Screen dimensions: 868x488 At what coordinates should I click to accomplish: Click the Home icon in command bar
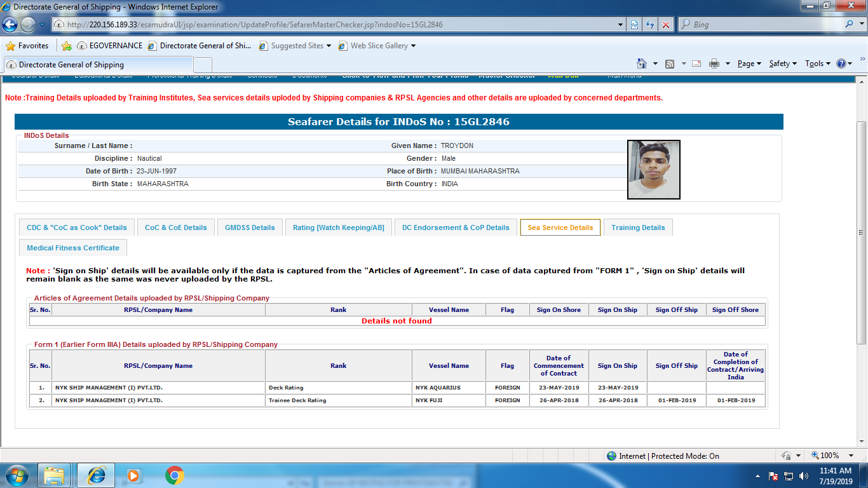[642, 64]
